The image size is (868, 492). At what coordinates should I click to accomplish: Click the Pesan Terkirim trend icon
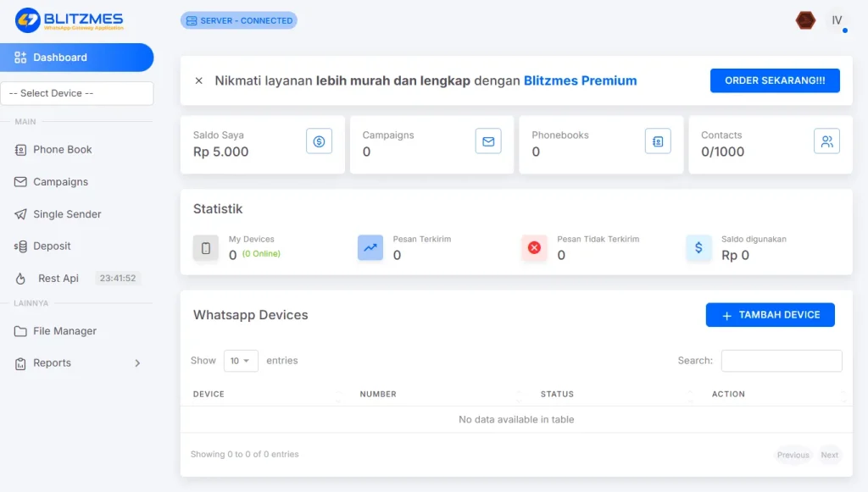pos(370,247)
